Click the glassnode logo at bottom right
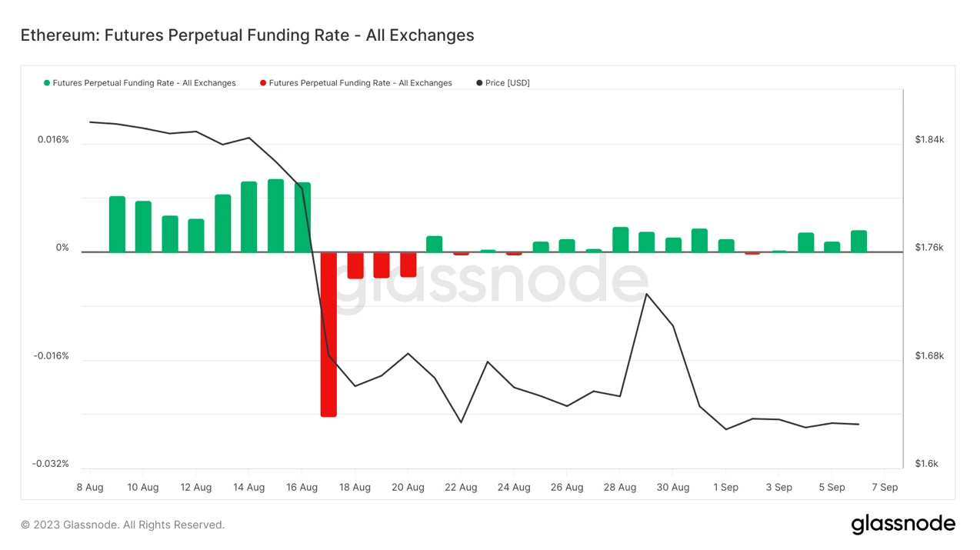 (x=902, y=525)
